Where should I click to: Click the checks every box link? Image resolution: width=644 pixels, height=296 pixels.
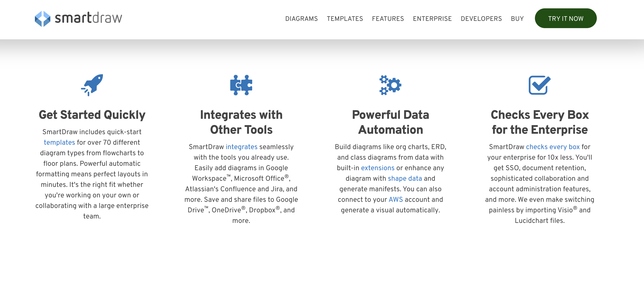coord(552,147)
